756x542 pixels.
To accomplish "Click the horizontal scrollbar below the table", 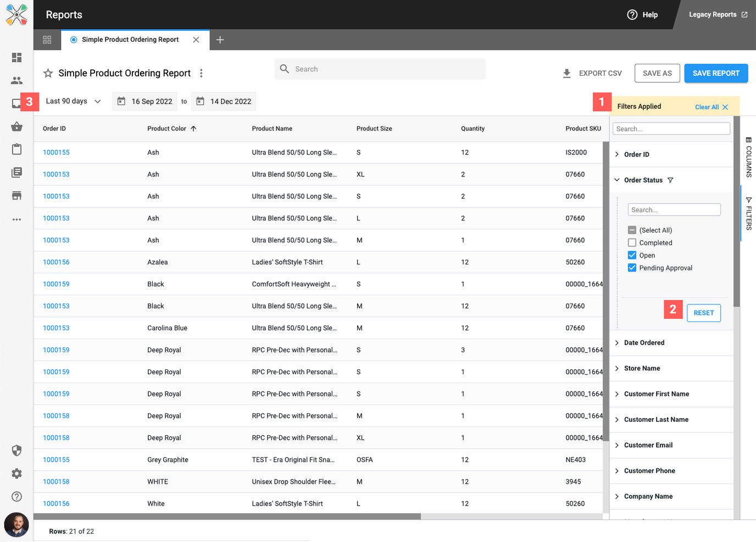I will pos(227,517).
